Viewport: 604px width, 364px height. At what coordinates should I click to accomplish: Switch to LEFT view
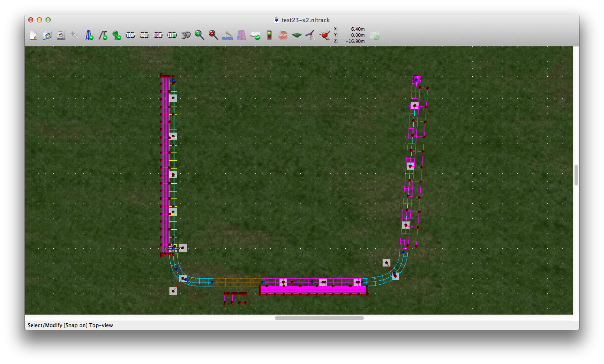pos(172,36)
